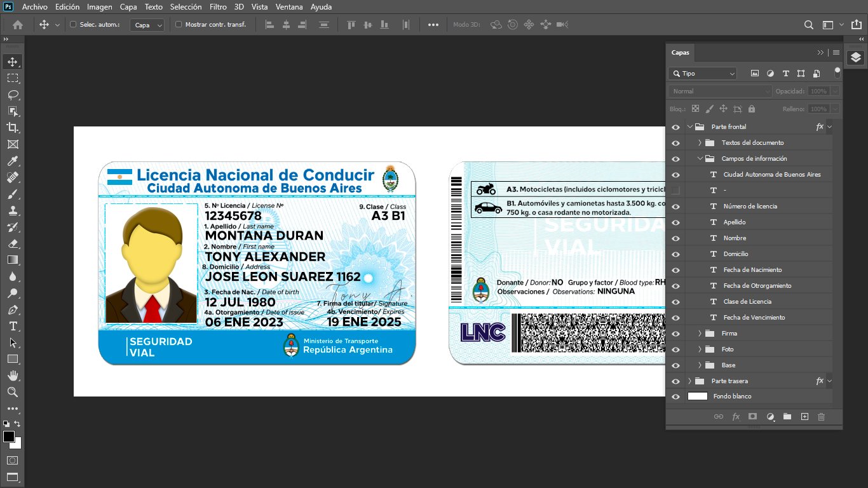Select the Horizontal Type tool
868x488 pixels.
[13, 326]
